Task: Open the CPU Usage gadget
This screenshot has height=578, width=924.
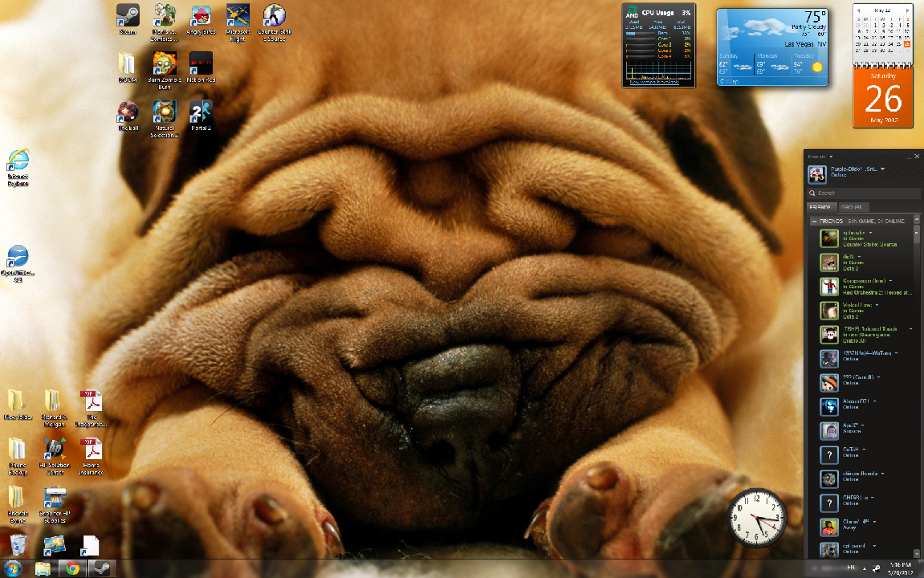Action: pos(659,46)
